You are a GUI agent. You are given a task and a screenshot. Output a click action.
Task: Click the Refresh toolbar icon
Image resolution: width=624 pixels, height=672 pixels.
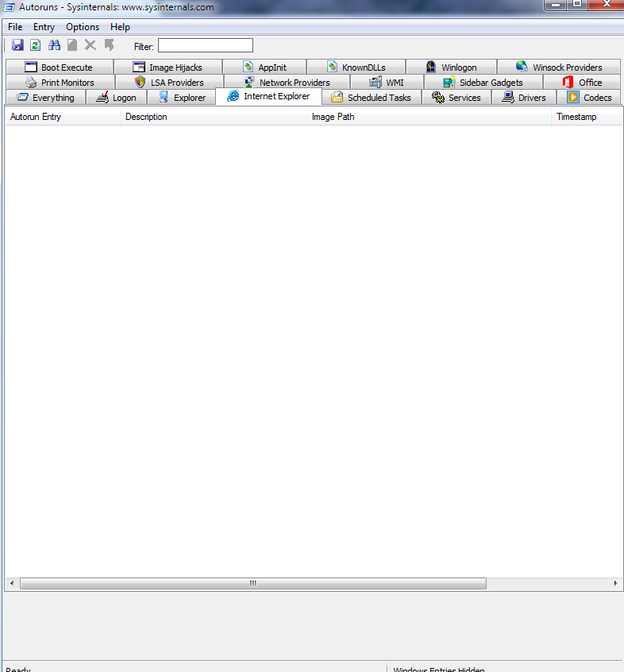36,45
